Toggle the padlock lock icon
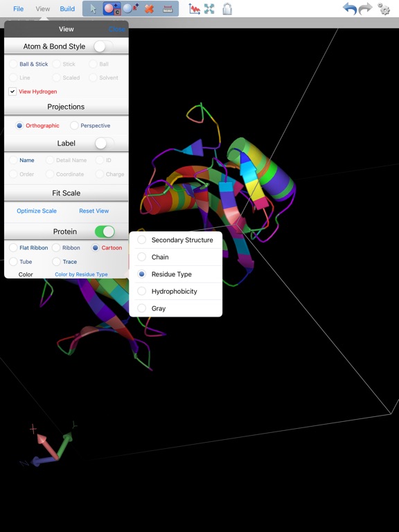This screenshot has height=532, width=399. pyautogui.click(x=227, y=9)
